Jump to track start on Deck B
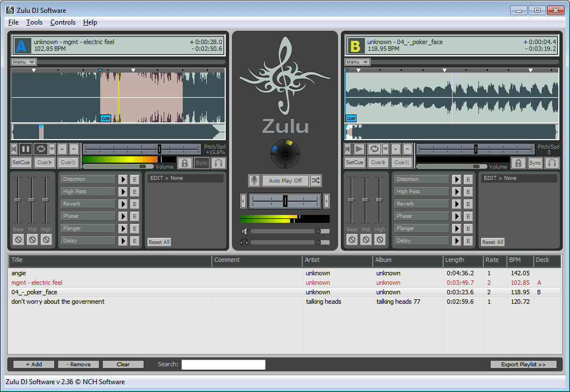The height and width of the screenshot is (392, 570). [348, 149]
